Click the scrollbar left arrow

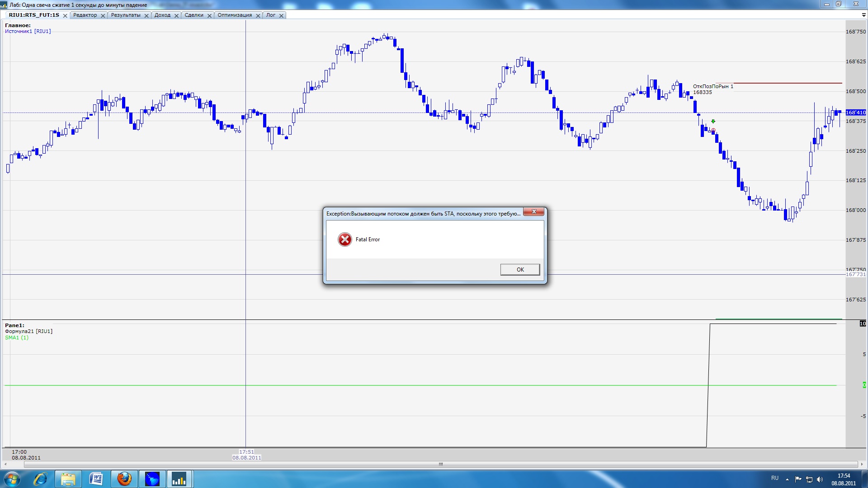pos(5,464)
